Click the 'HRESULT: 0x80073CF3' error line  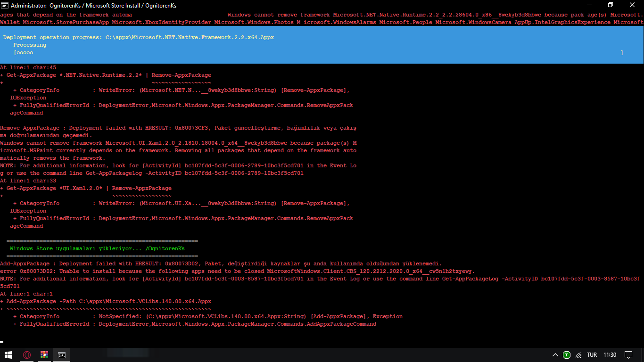tap(178, 128)
